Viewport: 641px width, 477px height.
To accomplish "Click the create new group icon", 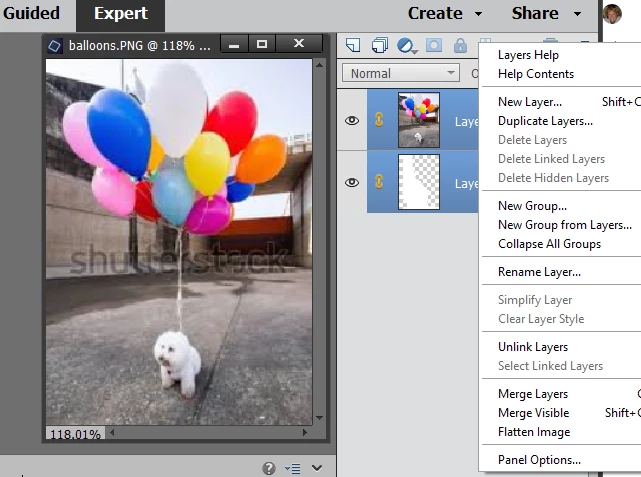I will pyautogui.click(x=380, y=45).
